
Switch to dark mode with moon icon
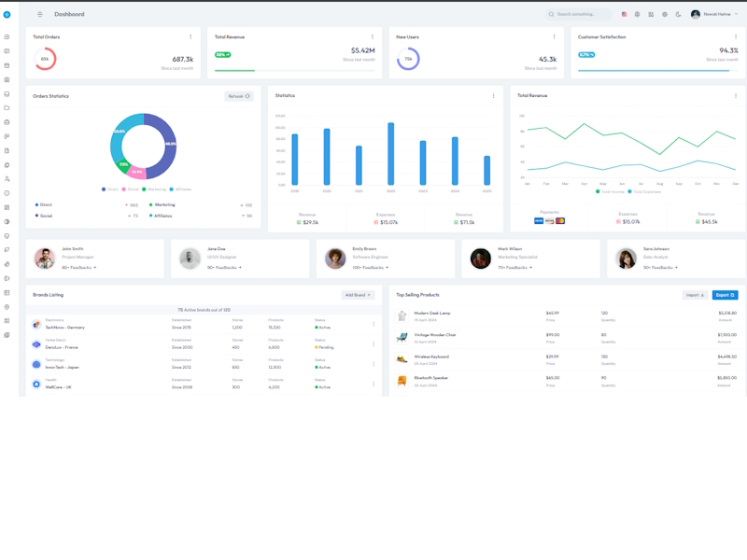(x=678, y=14)
